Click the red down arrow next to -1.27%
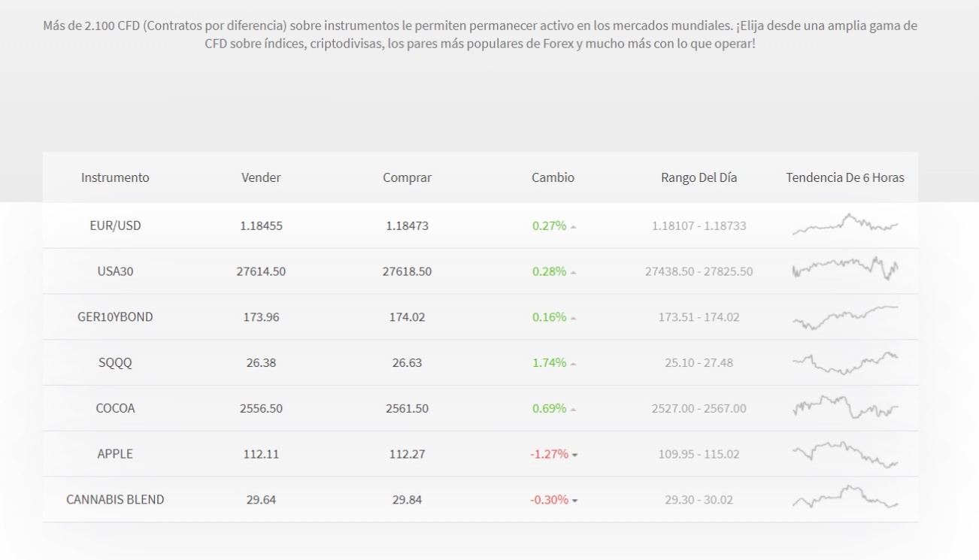This screenshot has height=560, width=979. tap(574, 453)
